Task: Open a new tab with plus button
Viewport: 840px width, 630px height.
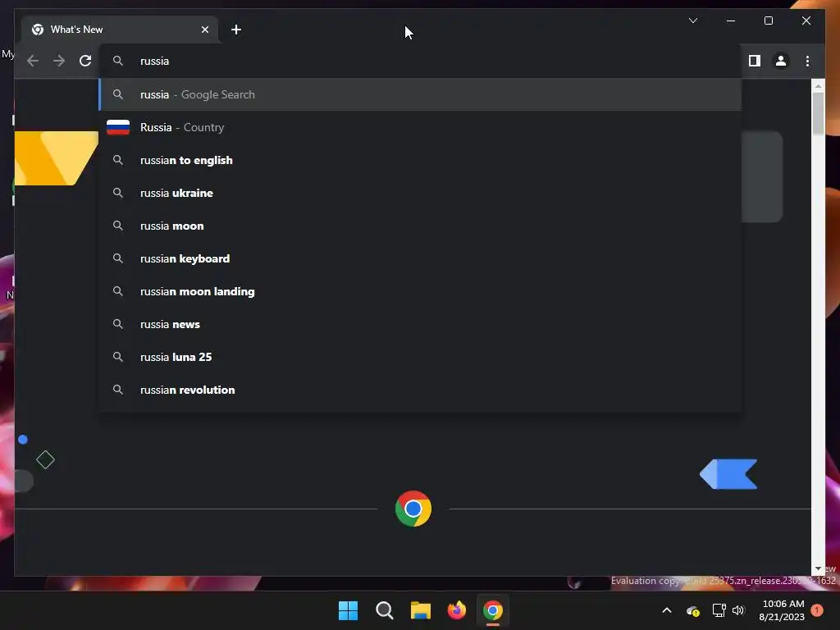Action: pyautogui.click(x=235, y=30)
